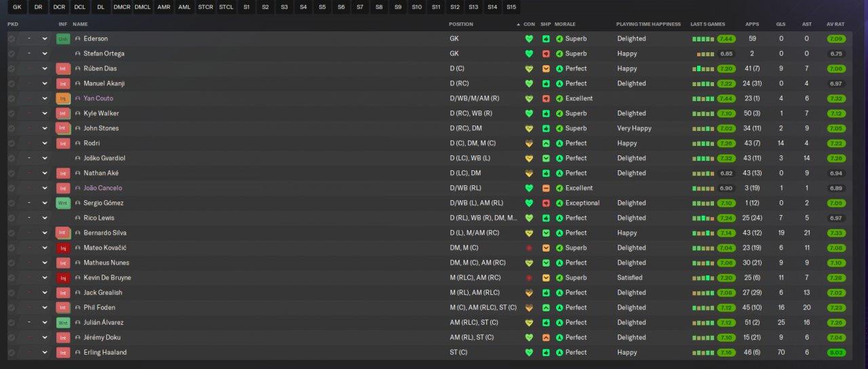The image size is (868, 369).
Task: Click Rodri's orange heart condition icon
Action: click(x=529, y=143)
